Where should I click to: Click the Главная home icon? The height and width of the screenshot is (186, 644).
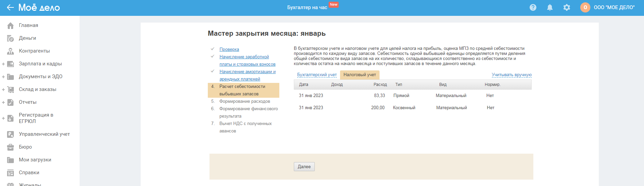click(10, 26)
